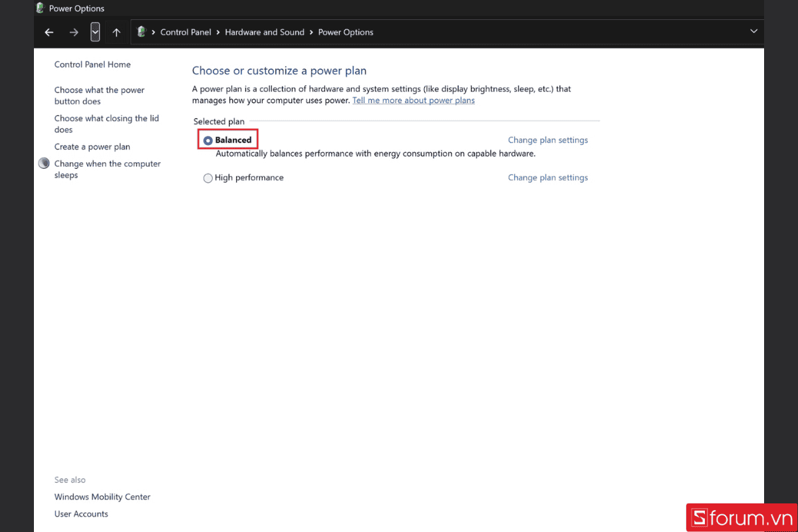
Task: Open the recent locations dropdown
Action: 95,32
